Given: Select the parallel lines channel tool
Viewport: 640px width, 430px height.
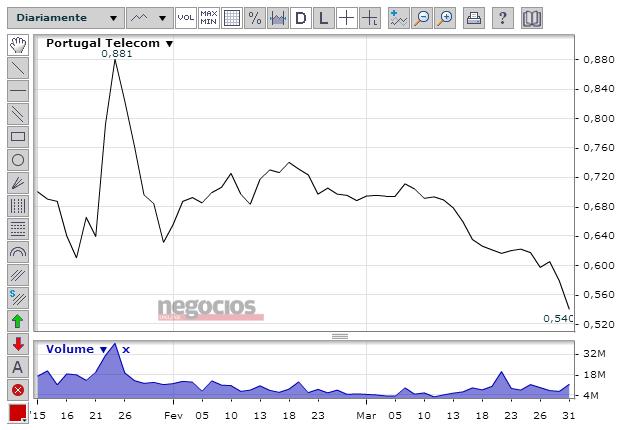Looking at the screenshot, I should pyautogui.click(x=18, y=114).
